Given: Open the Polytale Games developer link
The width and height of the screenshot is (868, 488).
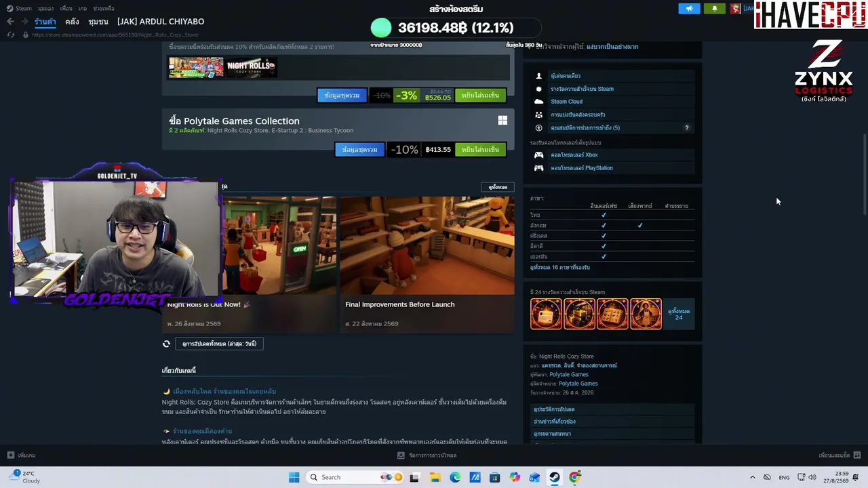Looking at the screenshot, I should point(569,375).
